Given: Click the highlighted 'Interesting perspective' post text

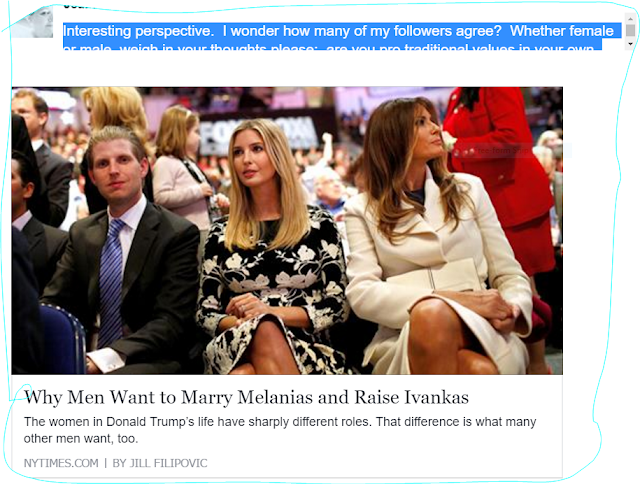Looking at the screenshot, I should (x=342, y=31).
